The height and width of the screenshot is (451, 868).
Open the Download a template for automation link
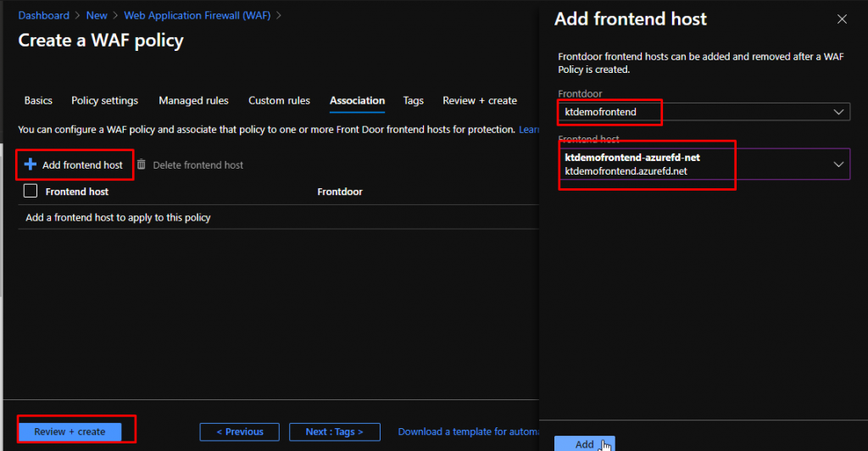click(x=468, y=432)
